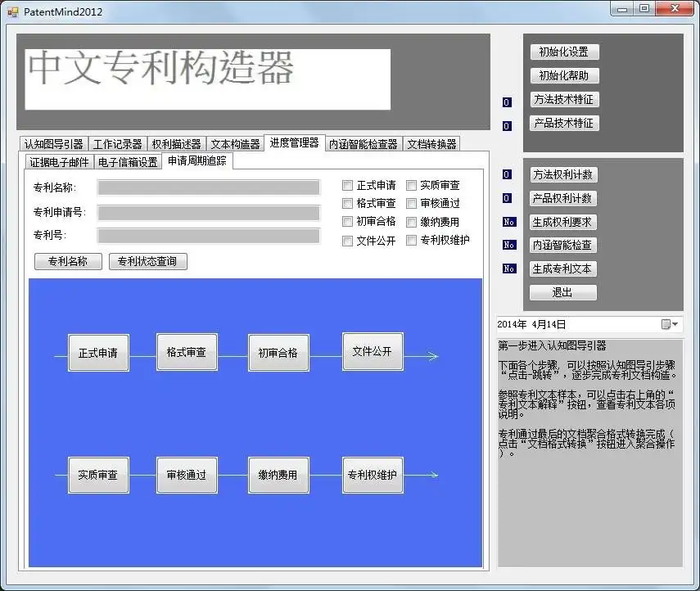
Task: Open the 证据电子邮件 sub-tab
Action: 60,162
